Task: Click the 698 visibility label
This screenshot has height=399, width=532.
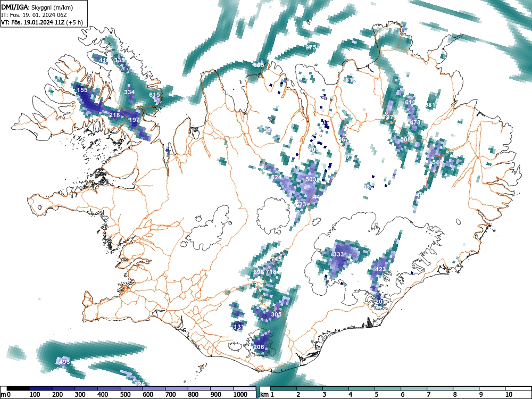Action: pyautogui.click(x=259, y=272)
